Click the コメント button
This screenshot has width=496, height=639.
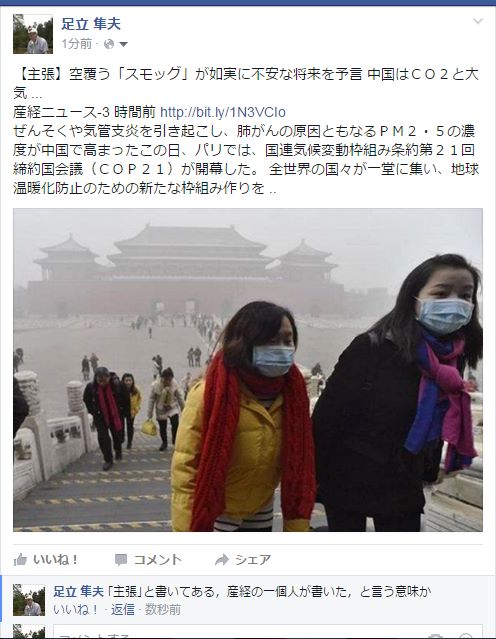148,560
